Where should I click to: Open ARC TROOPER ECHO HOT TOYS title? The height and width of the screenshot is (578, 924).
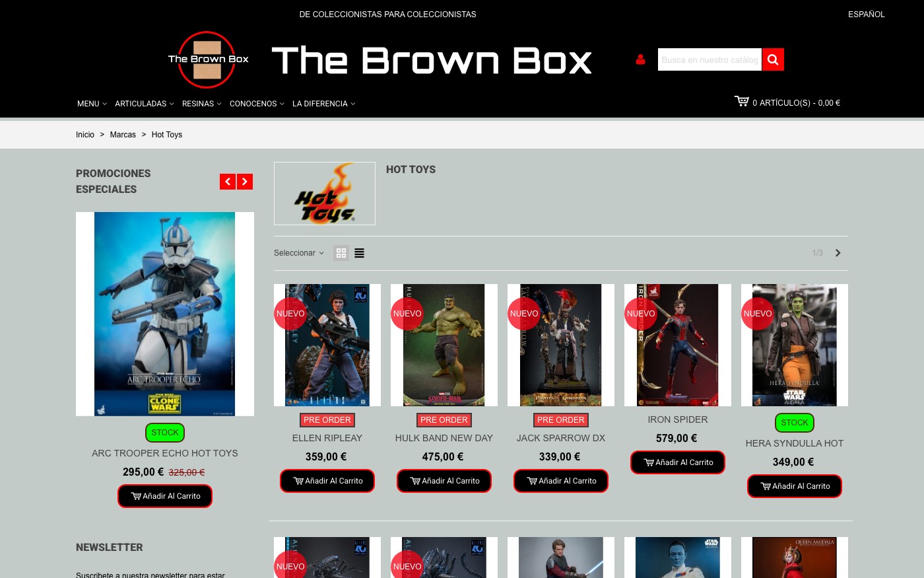165,453
